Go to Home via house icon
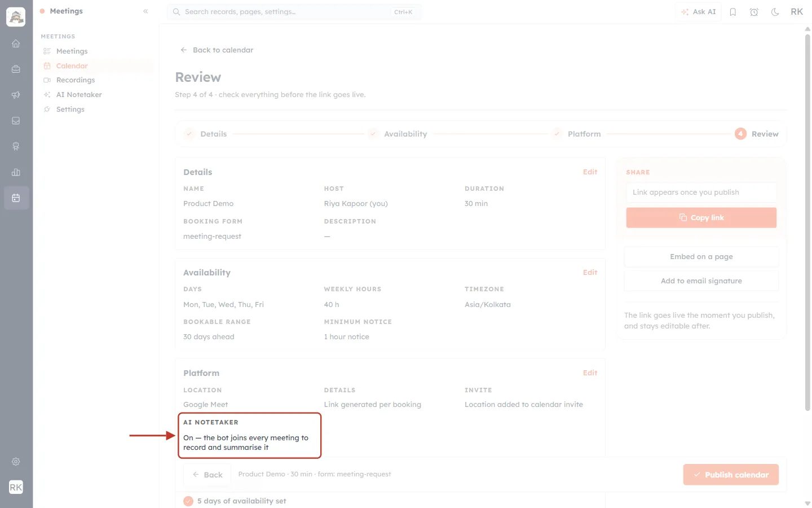 pos(16,43)
